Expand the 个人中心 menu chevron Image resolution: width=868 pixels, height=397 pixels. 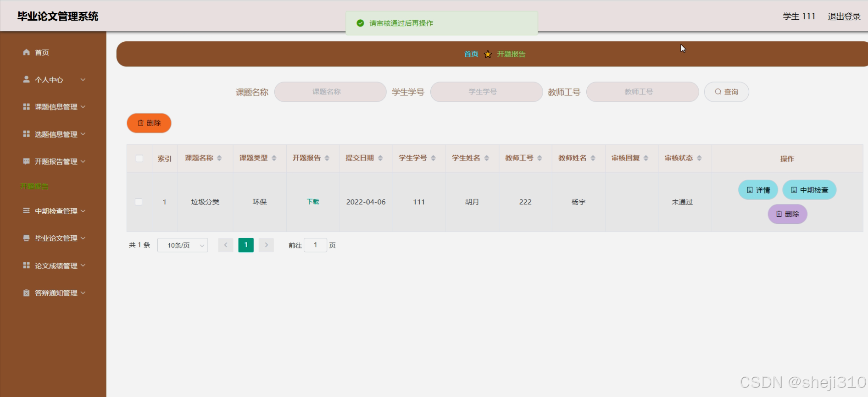click(x=83, y=79)
